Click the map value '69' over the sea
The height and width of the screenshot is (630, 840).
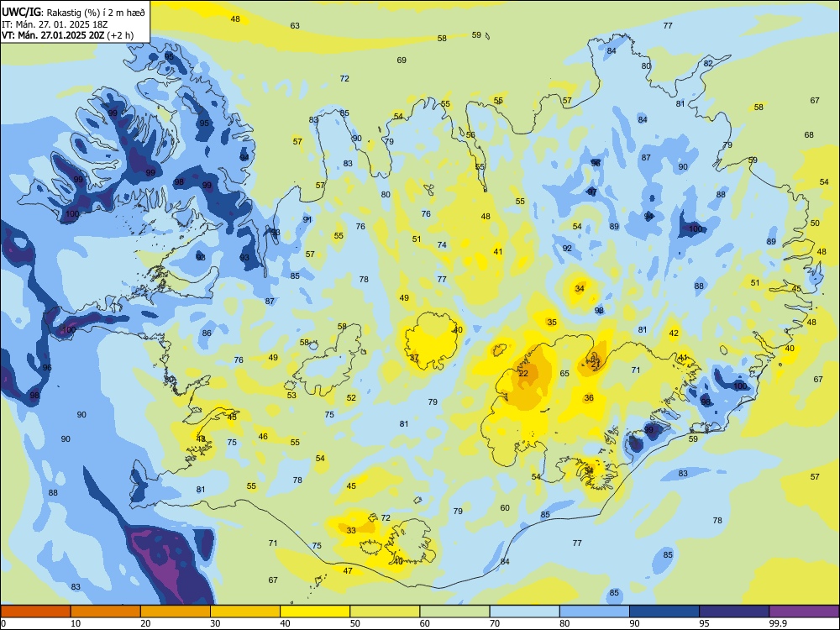402,60
